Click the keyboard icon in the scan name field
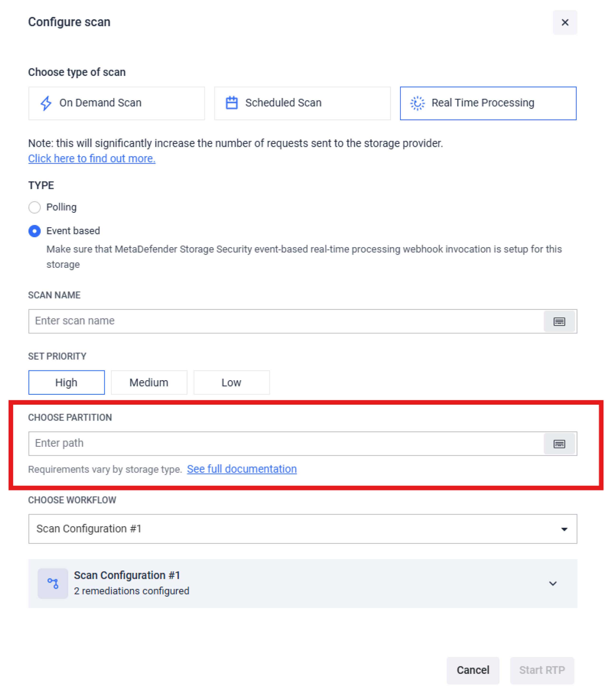Screen dimensions: 608x700 point(559,321)
